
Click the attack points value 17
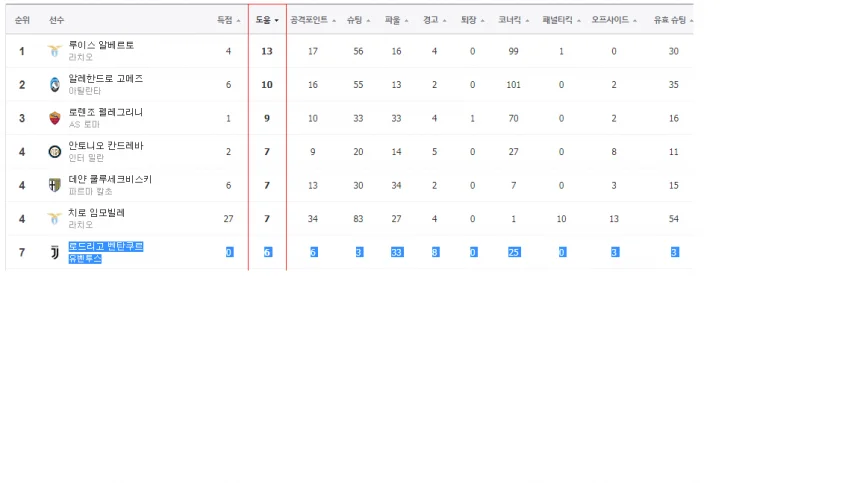pyautogui.click(x=313, y=51)
